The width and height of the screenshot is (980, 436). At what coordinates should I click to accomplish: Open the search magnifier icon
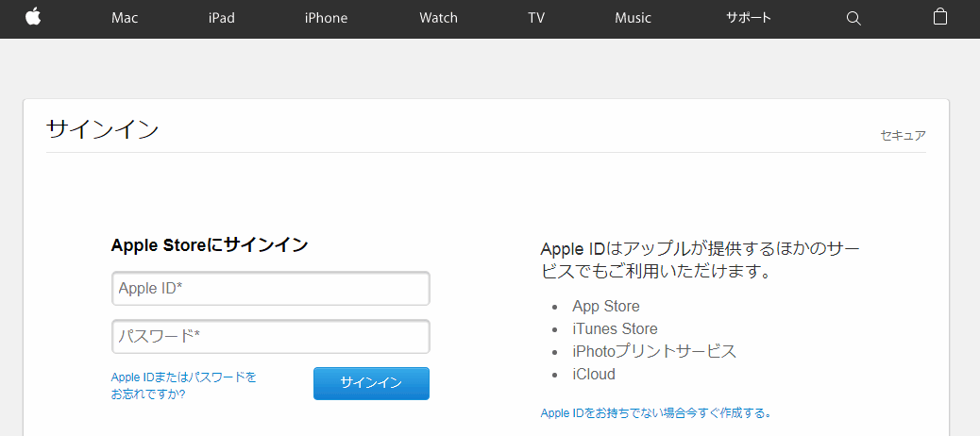[853, 18]
